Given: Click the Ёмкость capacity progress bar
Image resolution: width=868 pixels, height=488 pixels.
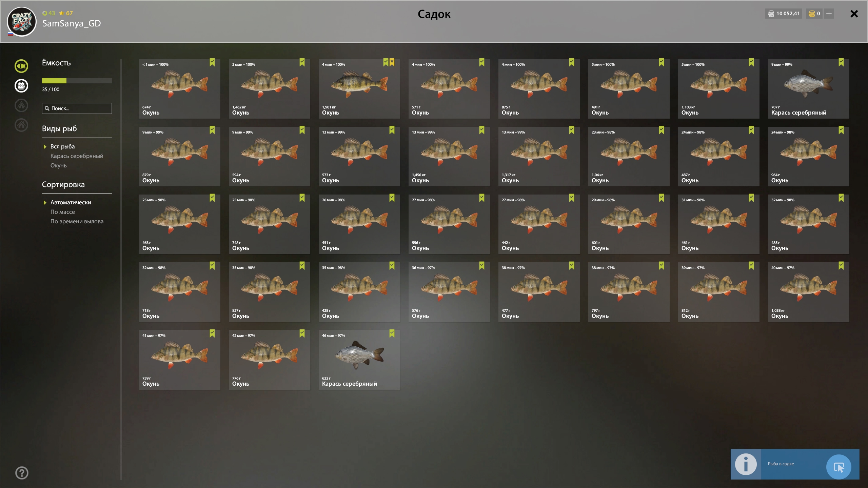Looking at the screenshot, I should click(77, 81).
